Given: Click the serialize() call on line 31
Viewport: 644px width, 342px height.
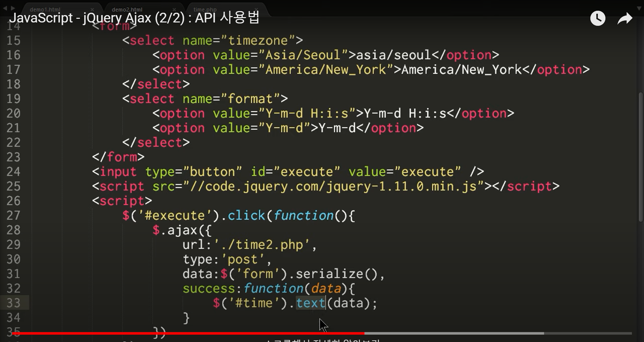Looking at the screenshot, I should tap(339, 273).
